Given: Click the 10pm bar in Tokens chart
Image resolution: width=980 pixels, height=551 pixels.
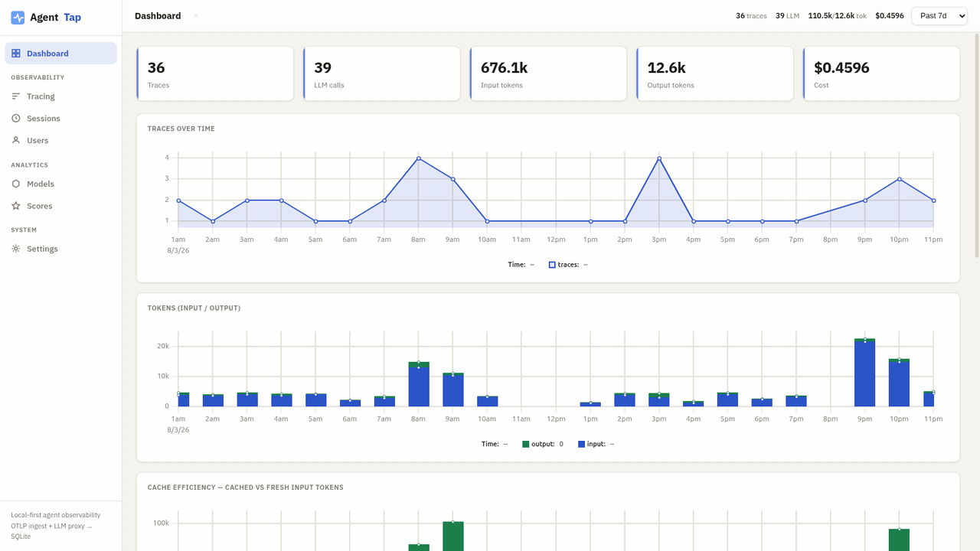Looking at the screenshot, I should 900,383.
